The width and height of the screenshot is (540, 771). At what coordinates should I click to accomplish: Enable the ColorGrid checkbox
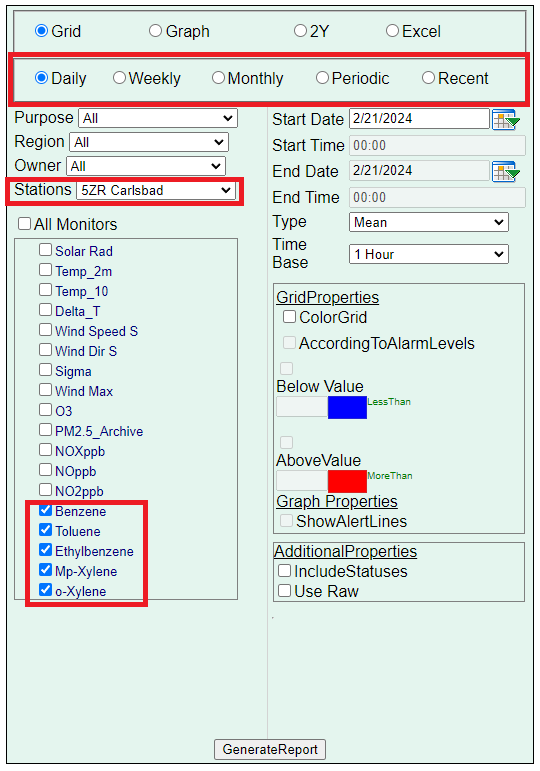[x=289, y=317]
